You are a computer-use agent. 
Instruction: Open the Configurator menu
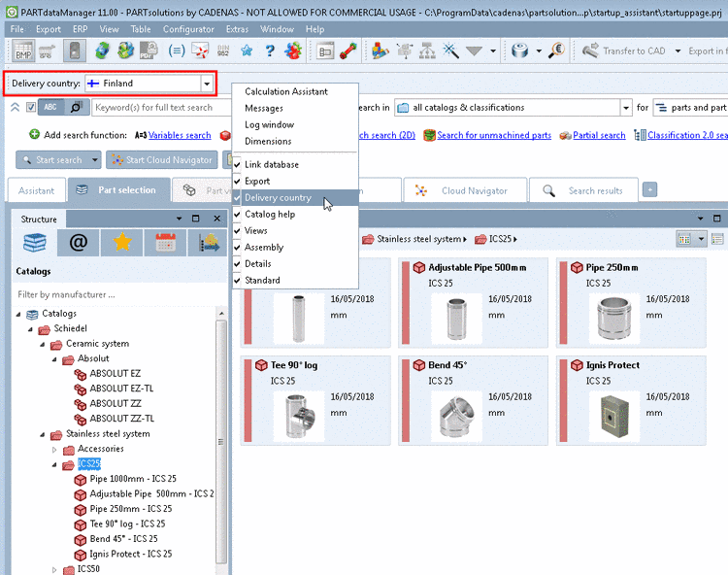pos(188,29)
